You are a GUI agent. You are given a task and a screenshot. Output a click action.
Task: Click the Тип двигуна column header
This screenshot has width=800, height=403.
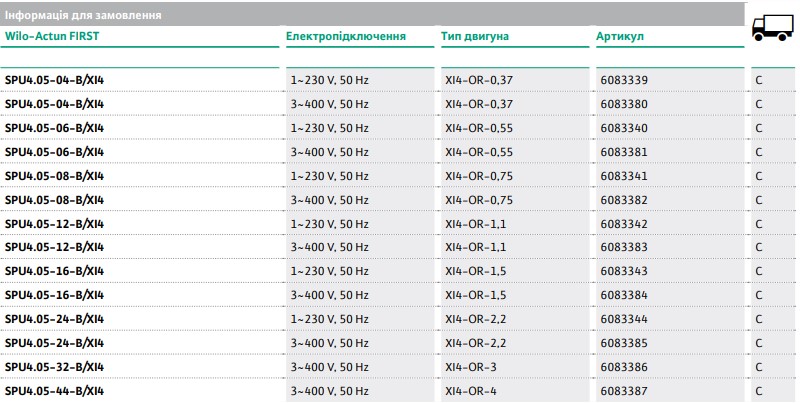[475, 37]
